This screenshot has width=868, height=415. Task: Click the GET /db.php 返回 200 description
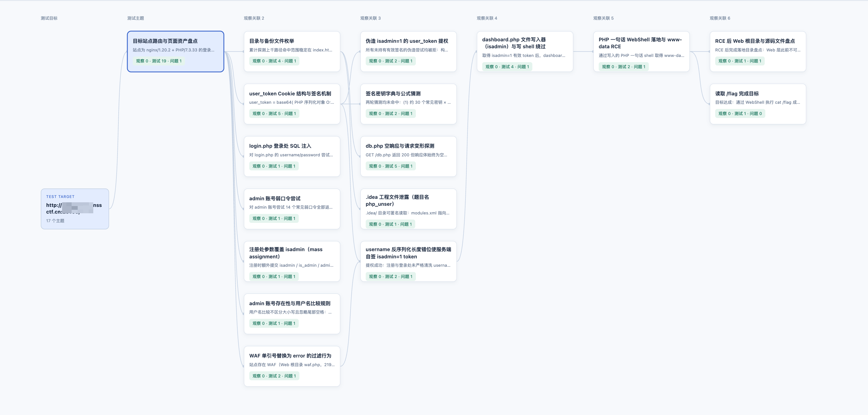pyautogui.click(x=406, y=155)
